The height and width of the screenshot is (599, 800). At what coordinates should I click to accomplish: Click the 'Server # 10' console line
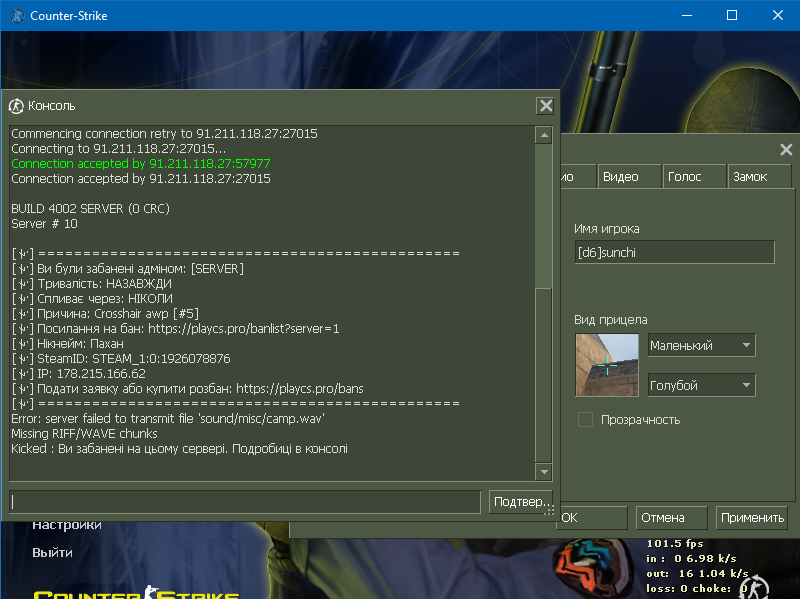[44, 224]
